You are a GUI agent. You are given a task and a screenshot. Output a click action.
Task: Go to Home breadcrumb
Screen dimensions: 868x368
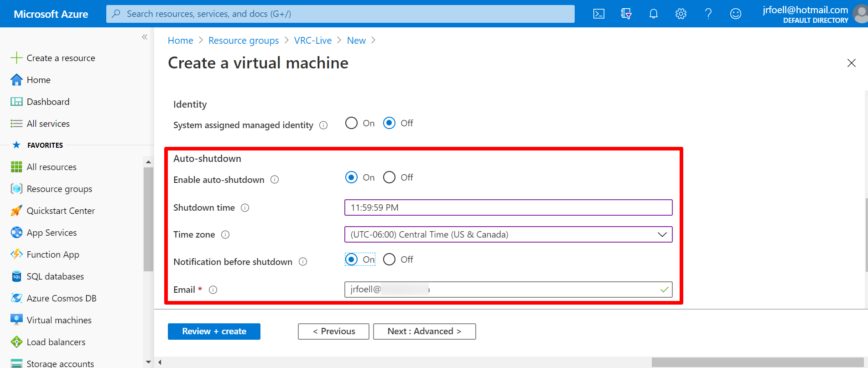pos(181,41)
